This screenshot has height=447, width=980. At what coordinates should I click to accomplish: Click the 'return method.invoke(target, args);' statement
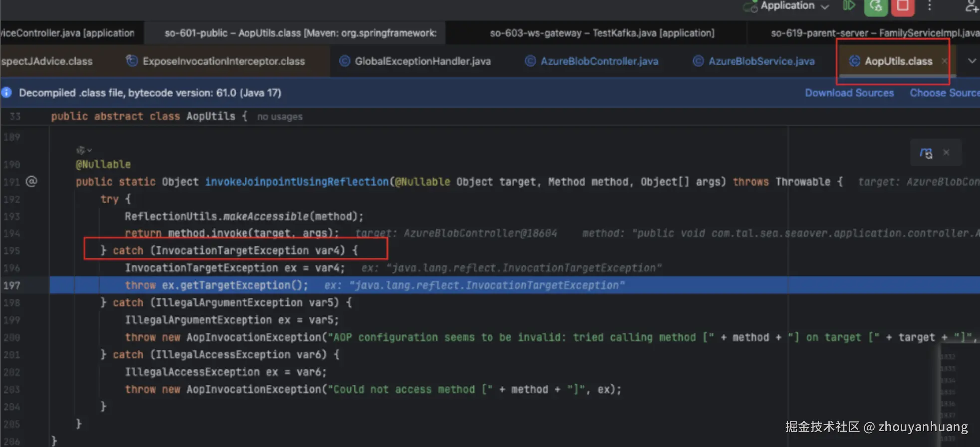(x=232, y=233)
